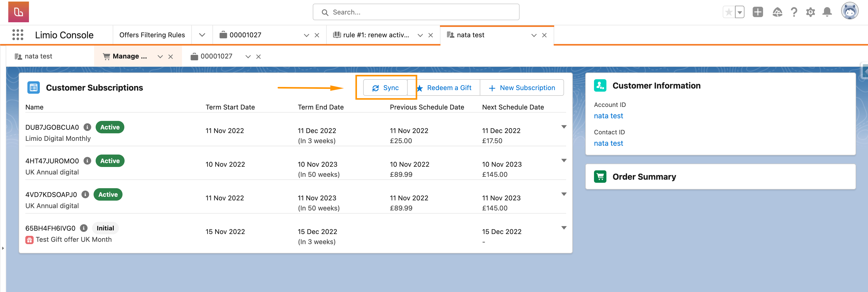Click the Order Summary heading
The height and width of the screenshot is (292, 868).
[644, 177]
